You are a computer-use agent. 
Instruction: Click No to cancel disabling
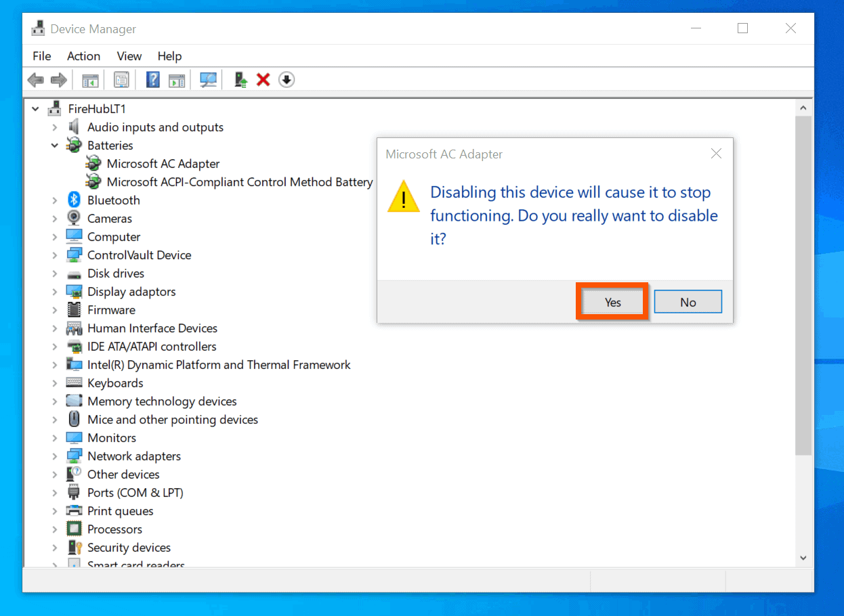688,301
